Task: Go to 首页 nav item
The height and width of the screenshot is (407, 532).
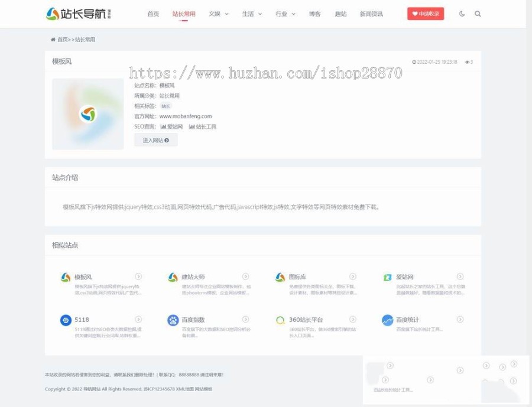Action: click(x=153, y=14)
